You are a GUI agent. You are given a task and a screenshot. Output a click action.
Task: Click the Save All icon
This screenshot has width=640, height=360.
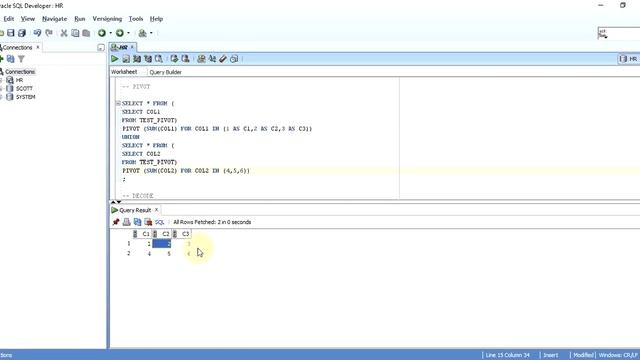22,33
